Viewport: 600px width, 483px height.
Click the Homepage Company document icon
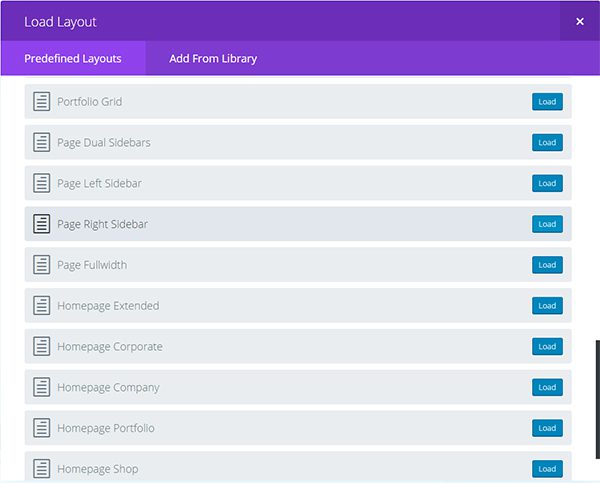click(41, 388)
